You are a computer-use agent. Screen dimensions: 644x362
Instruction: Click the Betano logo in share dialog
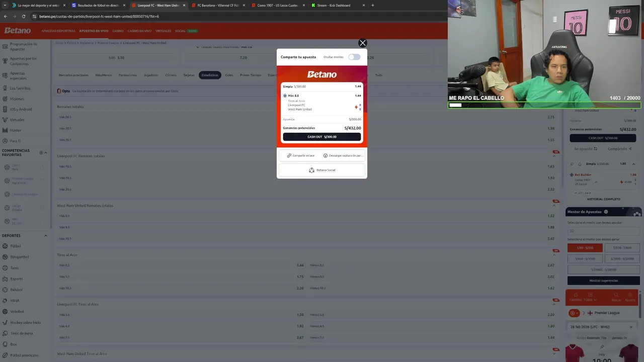[x=322, y=74]
